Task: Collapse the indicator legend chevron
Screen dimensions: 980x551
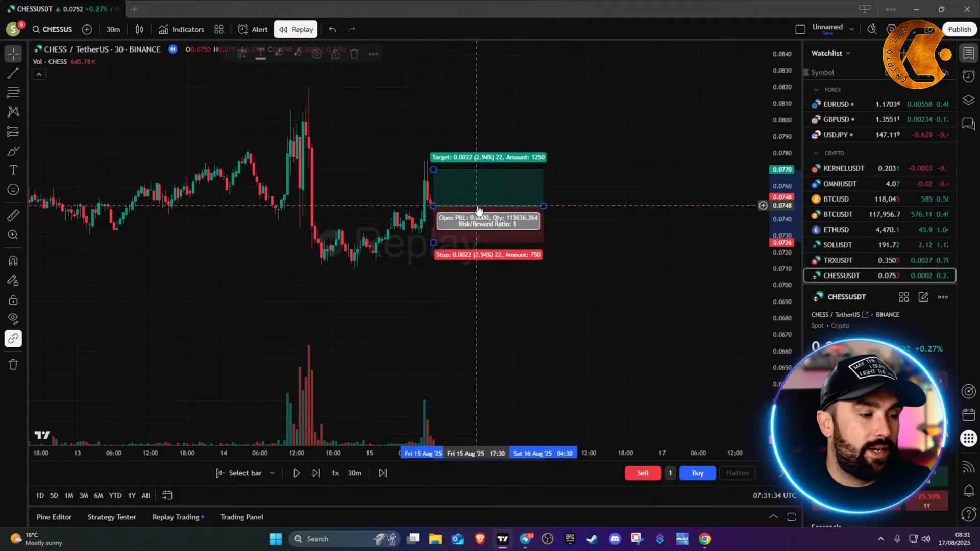Action: tap(39, 74)
